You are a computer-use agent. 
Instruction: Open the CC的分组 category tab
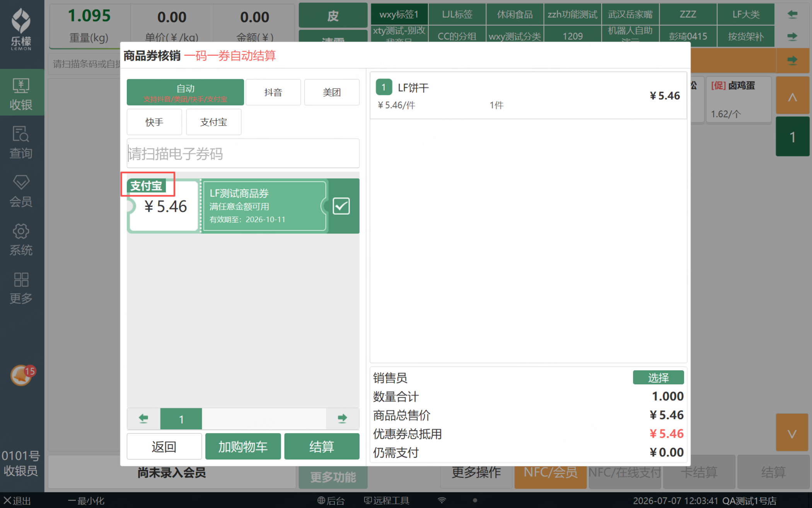tap(457, 36)
